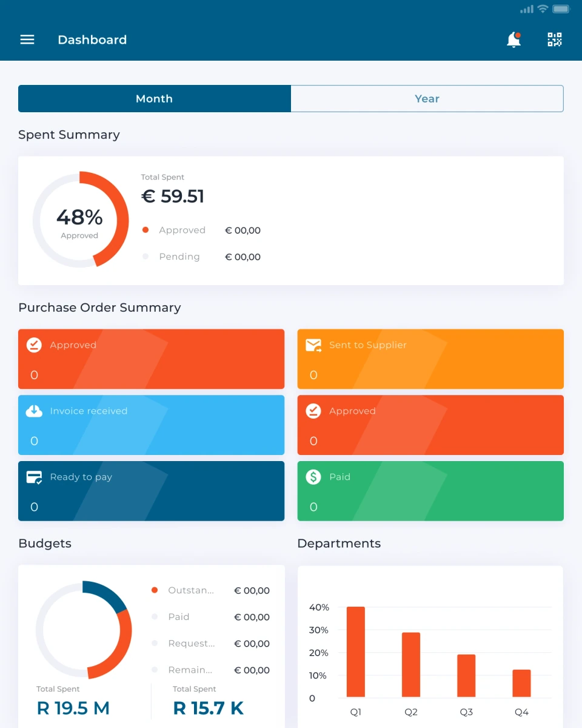
Task: Click the Q3 bar in Departments chart
Action: (x=466, y=676)
